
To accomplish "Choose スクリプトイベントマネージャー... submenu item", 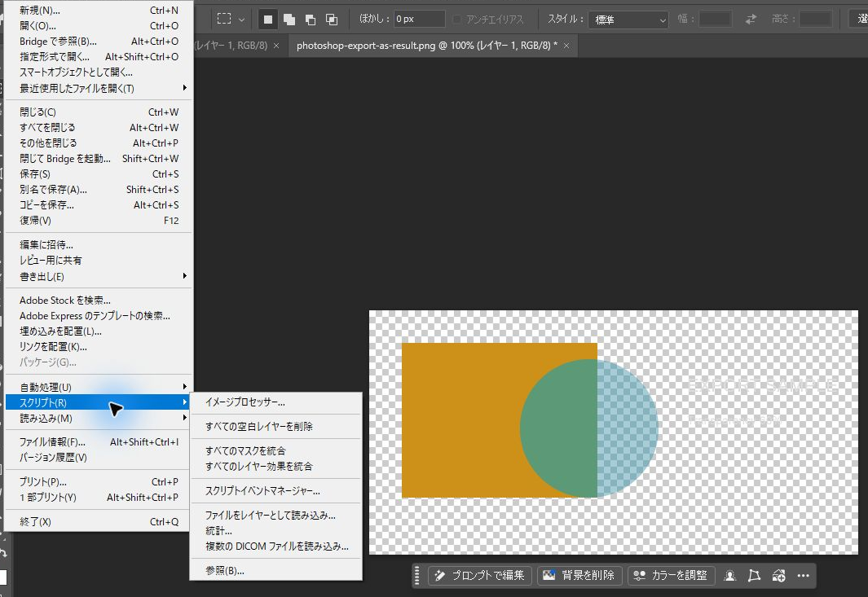I will 275,491.
